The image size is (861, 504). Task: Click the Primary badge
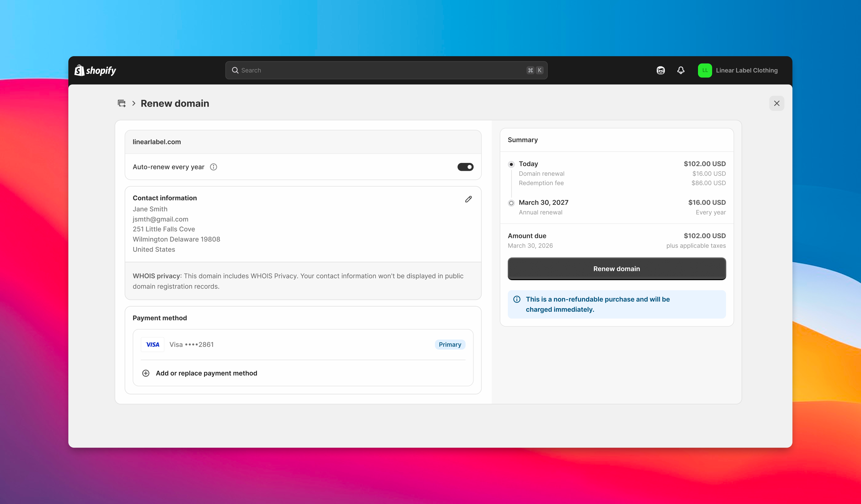tap(450, 344)
